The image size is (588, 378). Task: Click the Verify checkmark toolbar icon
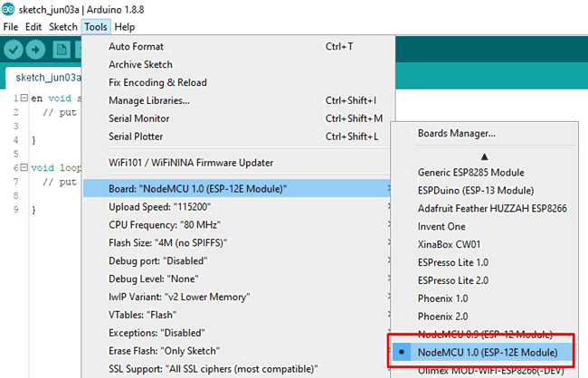point(15,50)
